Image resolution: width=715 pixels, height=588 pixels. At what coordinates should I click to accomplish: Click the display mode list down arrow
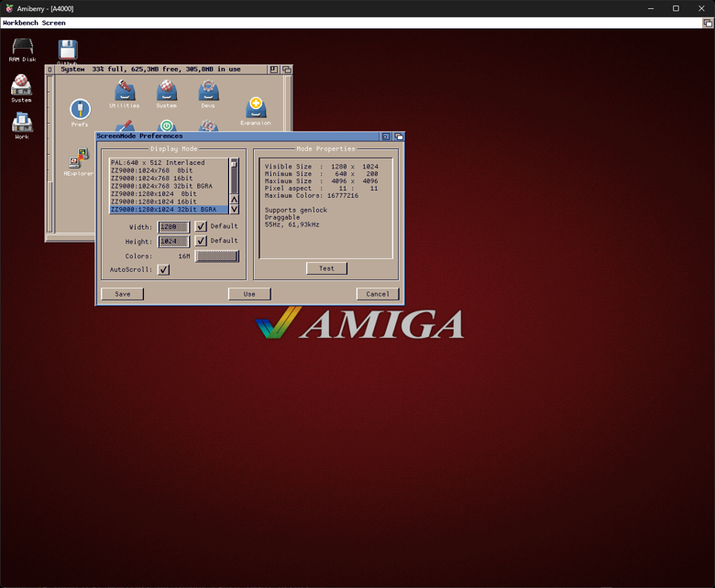coord(234,209)
